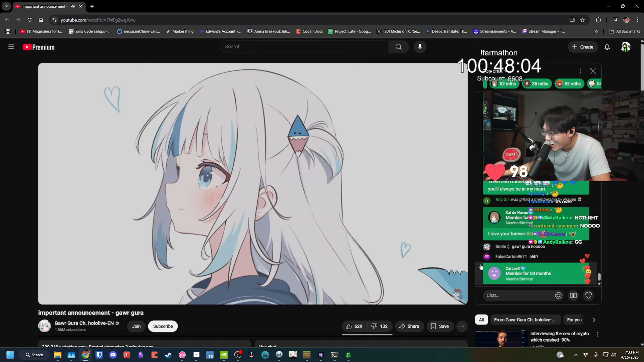Click the Join membership button
This screenshot has width=644, height=362.
pos(136,326)
